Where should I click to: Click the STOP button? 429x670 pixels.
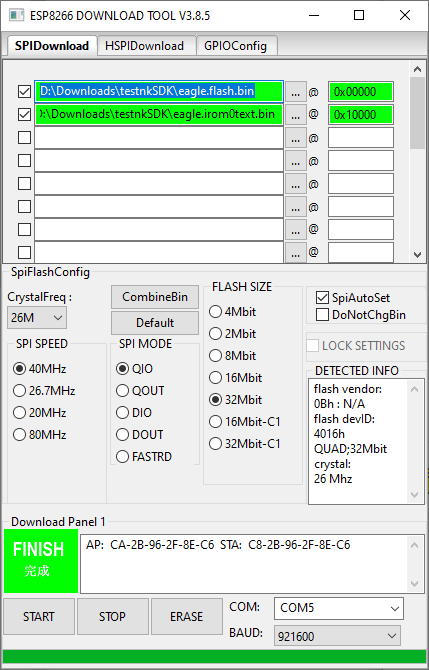(113, 616)
